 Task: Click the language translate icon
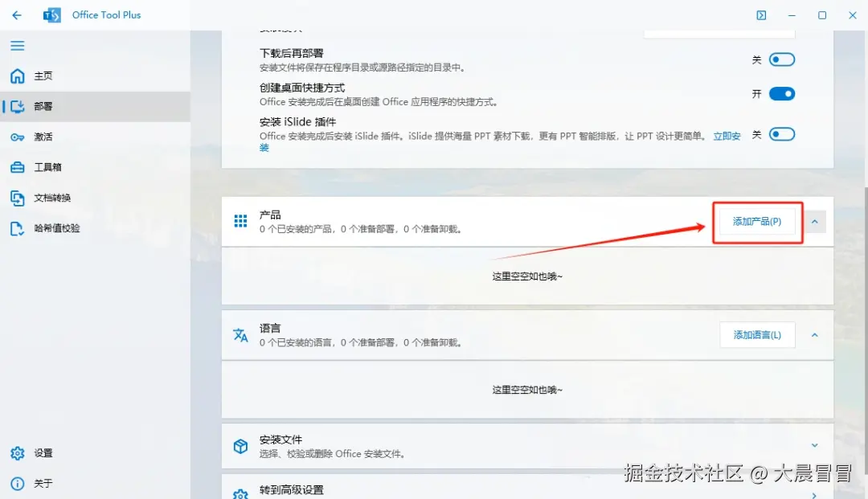(240, 335)
